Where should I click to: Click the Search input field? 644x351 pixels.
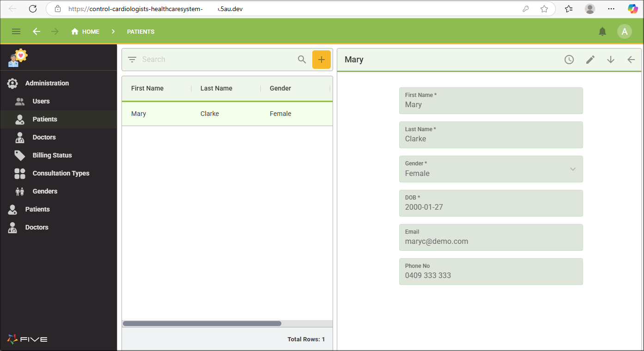pos(217,60)
